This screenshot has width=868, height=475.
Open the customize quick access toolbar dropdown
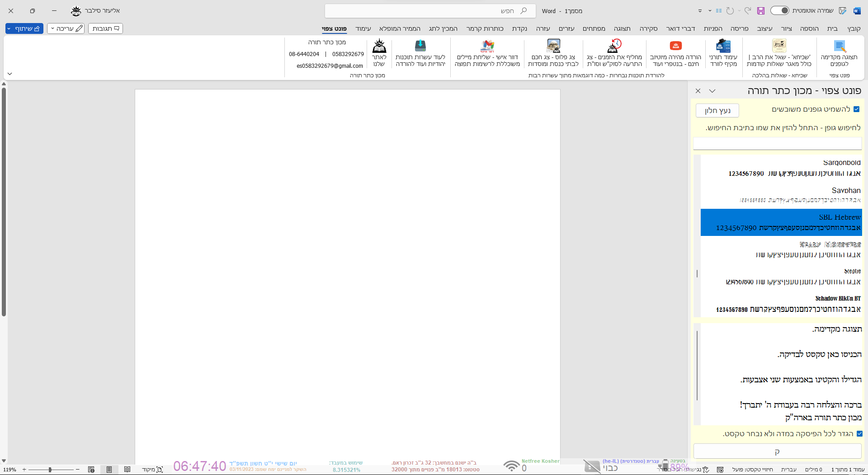pos(700,11)
